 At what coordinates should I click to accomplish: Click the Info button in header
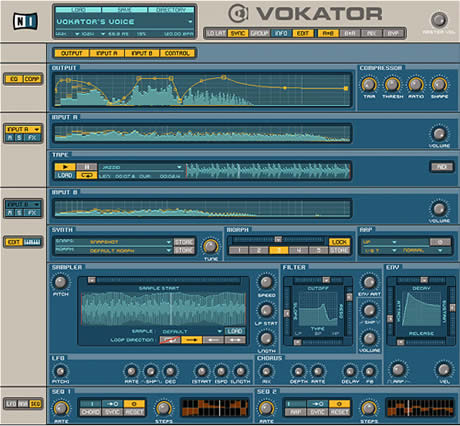tap(281, 33)
